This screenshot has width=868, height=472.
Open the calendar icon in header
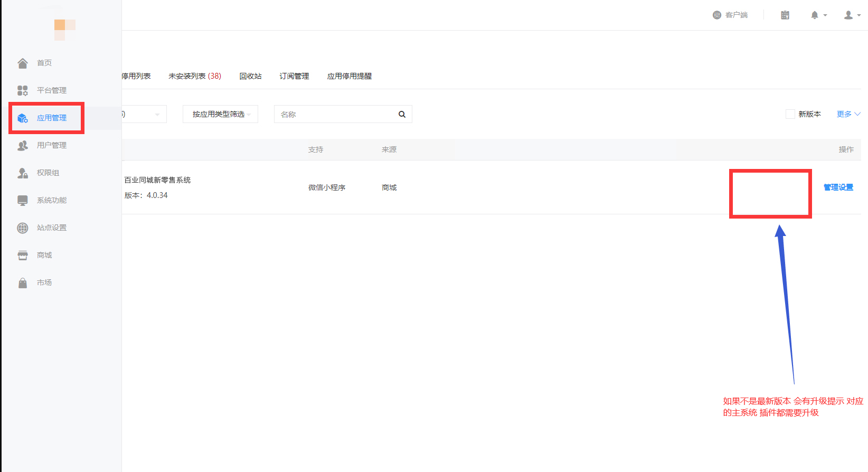point(785,15)
